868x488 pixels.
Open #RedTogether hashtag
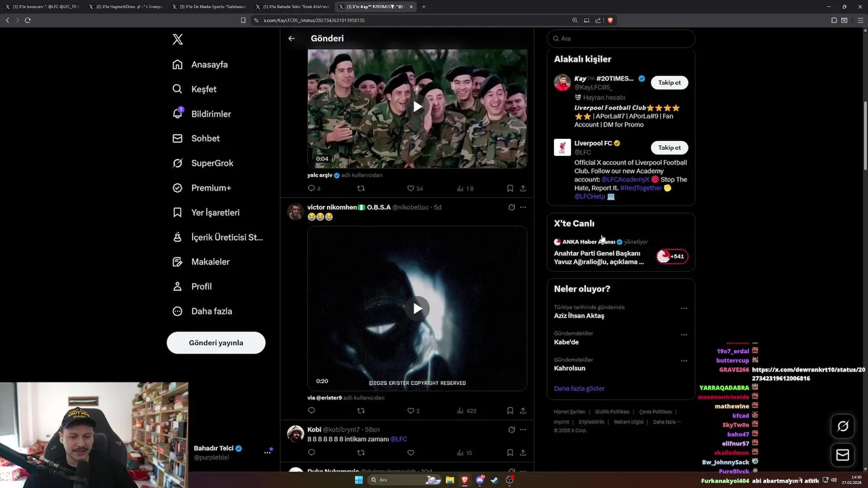[x=641, y=188]
